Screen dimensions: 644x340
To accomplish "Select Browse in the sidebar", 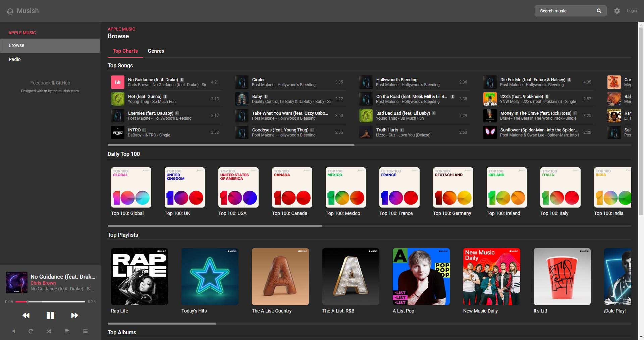I will 50,45.
